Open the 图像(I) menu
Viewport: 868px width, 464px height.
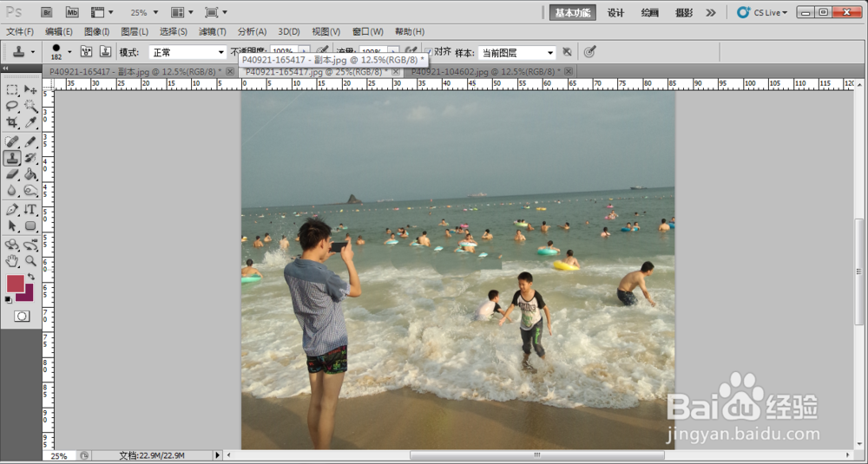[97, 31]
